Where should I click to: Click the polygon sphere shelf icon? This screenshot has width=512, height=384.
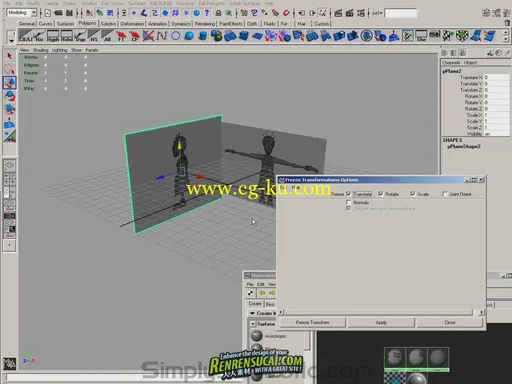click(189, 35)
